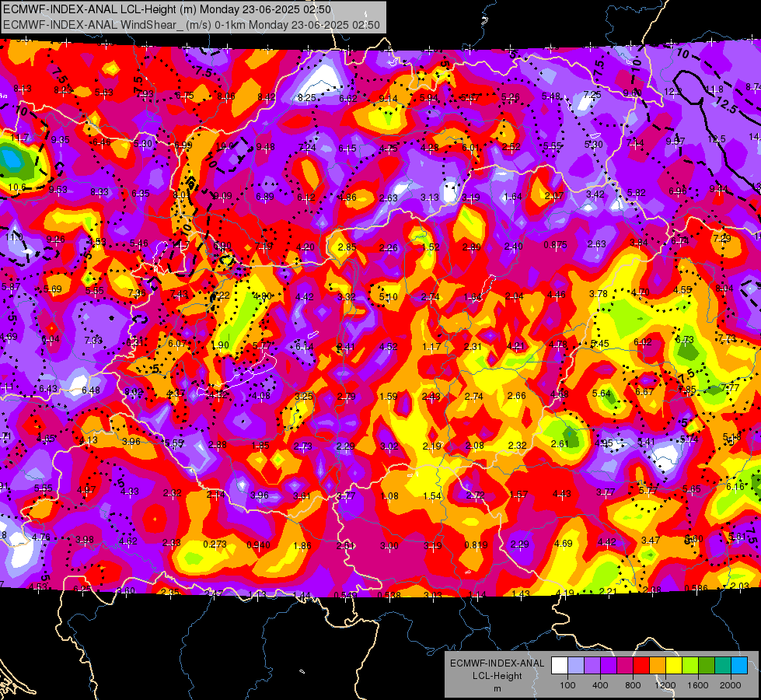The width and height of the screenshot is (761, 700).
Task: Click the wind shear value 6.16
Action: (735, 487)
